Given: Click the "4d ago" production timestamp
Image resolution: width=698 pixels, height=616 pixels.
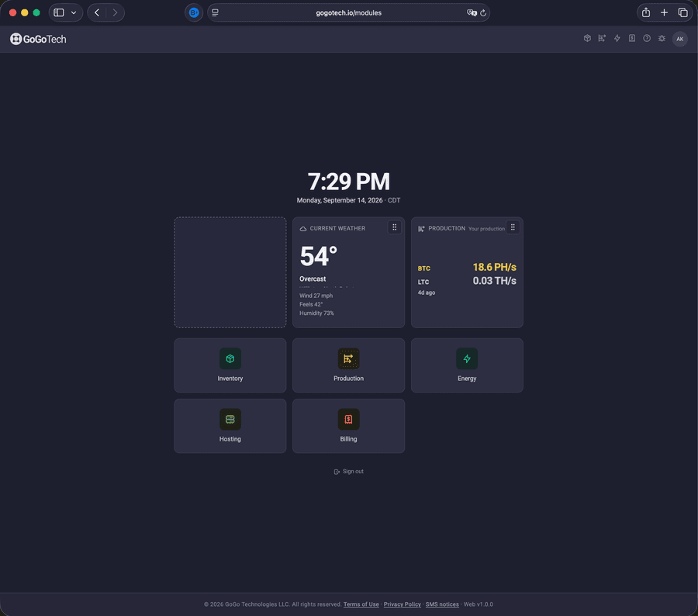Looking at the screenshot, I should coord(427,292).
